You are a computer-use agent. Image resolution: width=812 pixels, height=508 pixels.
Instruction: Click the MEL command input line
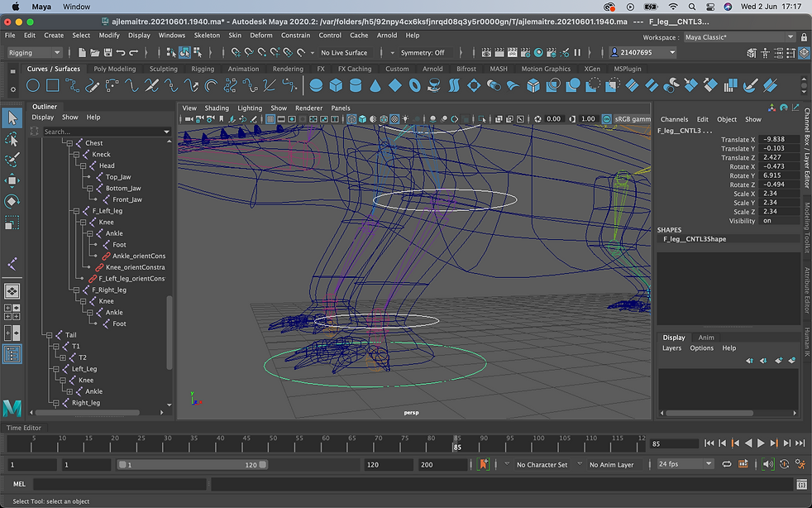120,484
